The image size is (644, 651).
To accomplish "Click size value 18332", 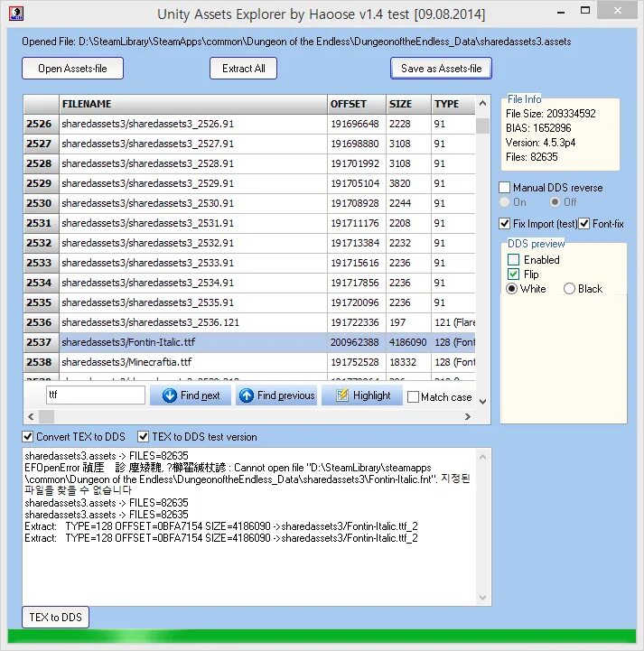I will click(403, 362).
